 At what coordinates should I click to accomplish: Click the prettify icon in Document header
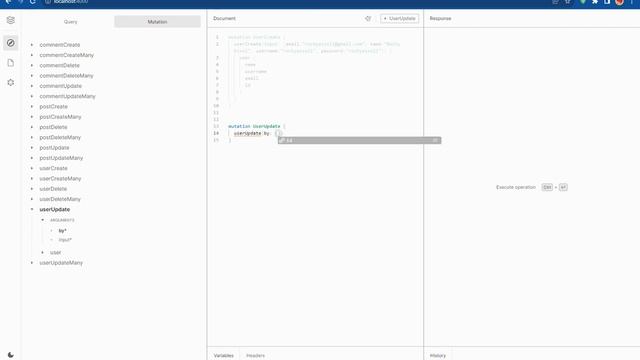[368, 18]
